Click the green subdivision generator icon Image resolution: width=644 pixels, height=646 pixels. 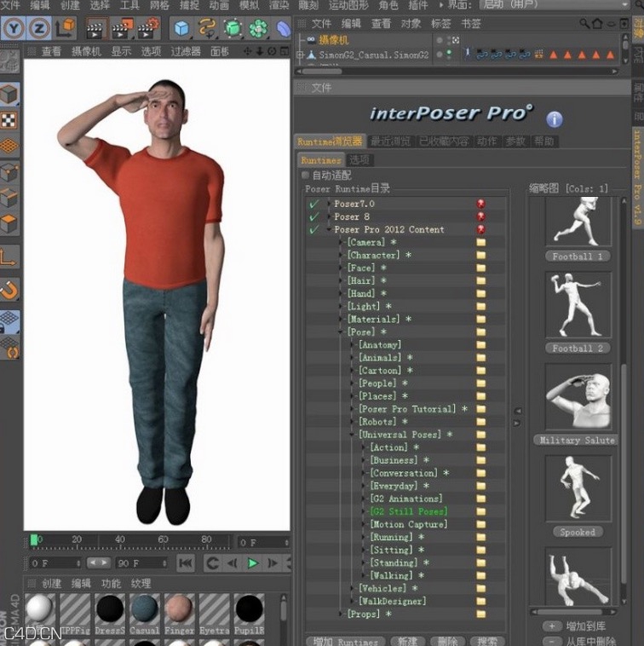[233, 28]
